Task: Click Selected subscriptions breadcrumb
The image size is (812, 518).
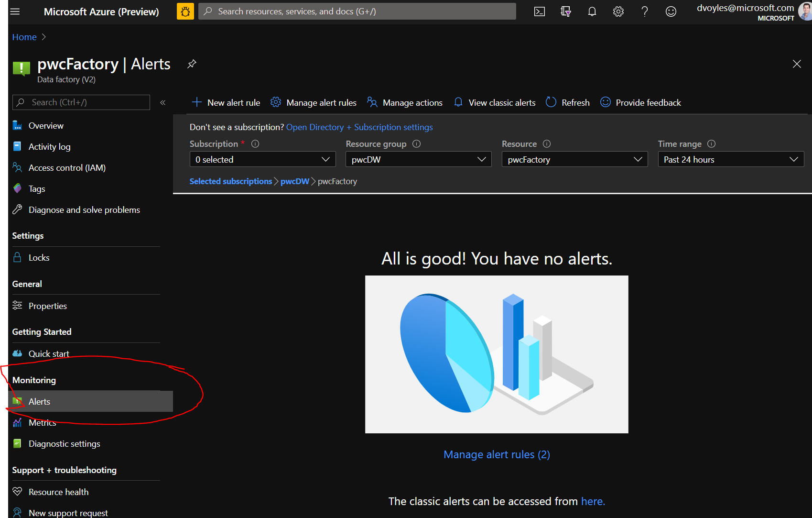Action: coord(231,181)
